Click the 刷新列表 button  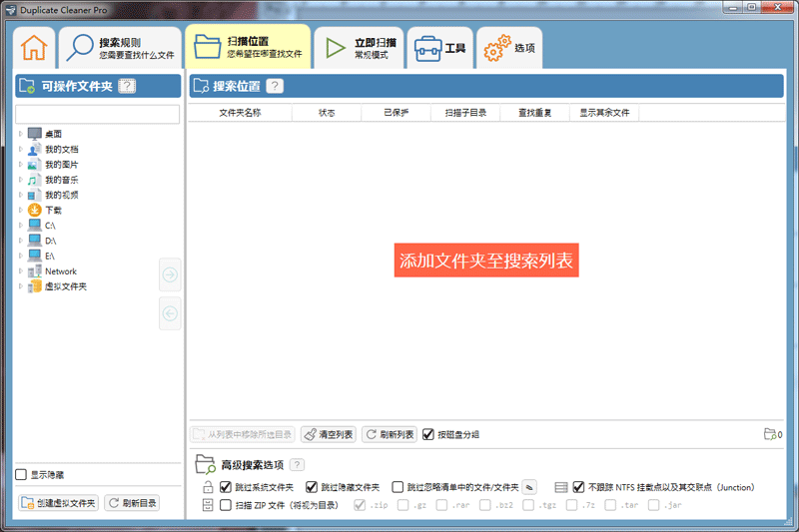(x=390, y=434)
